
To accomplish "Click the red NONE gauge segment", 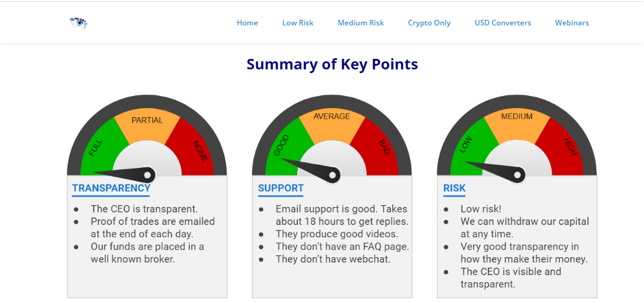I will pyautogui.click(x=198, y=149).
